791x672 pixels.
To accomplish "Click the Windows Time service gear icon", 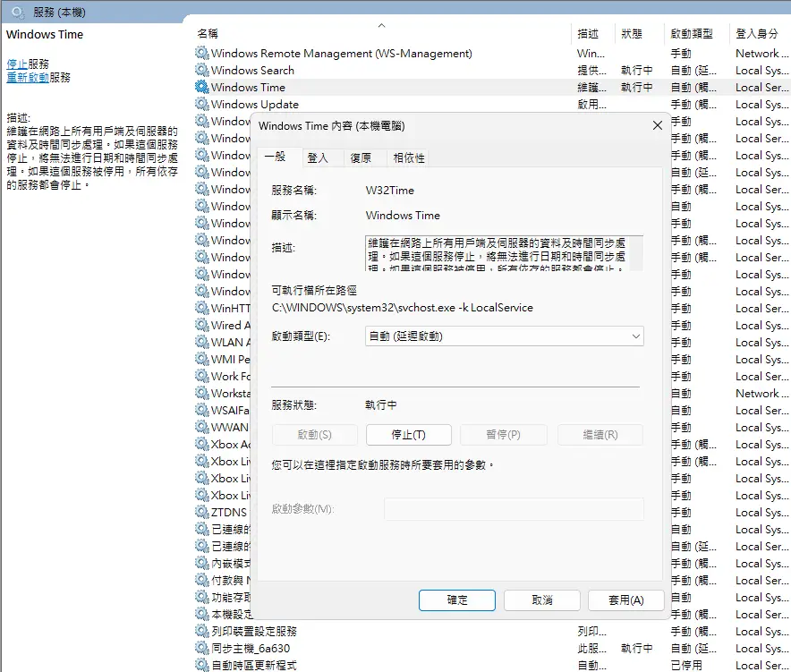I will (201, 88).
